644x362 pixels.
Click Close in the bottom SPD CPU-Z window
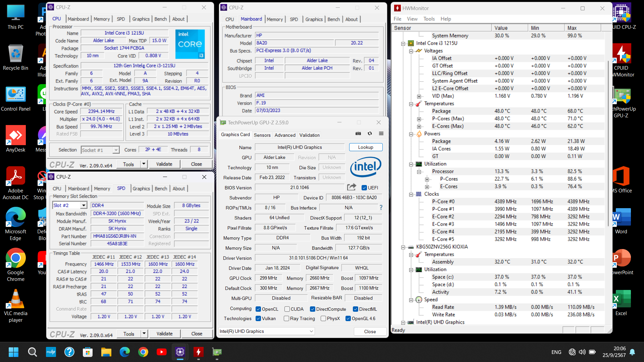tap(197, 334)
